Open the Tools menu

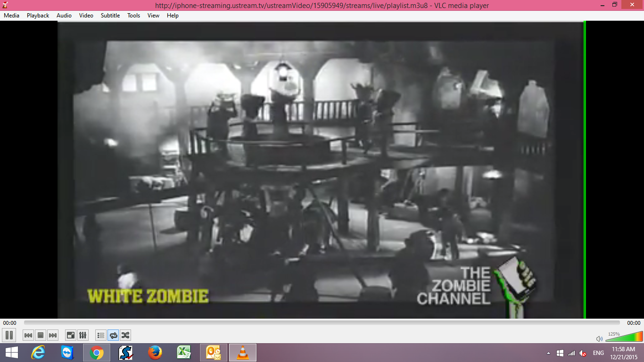coord(134,16)
